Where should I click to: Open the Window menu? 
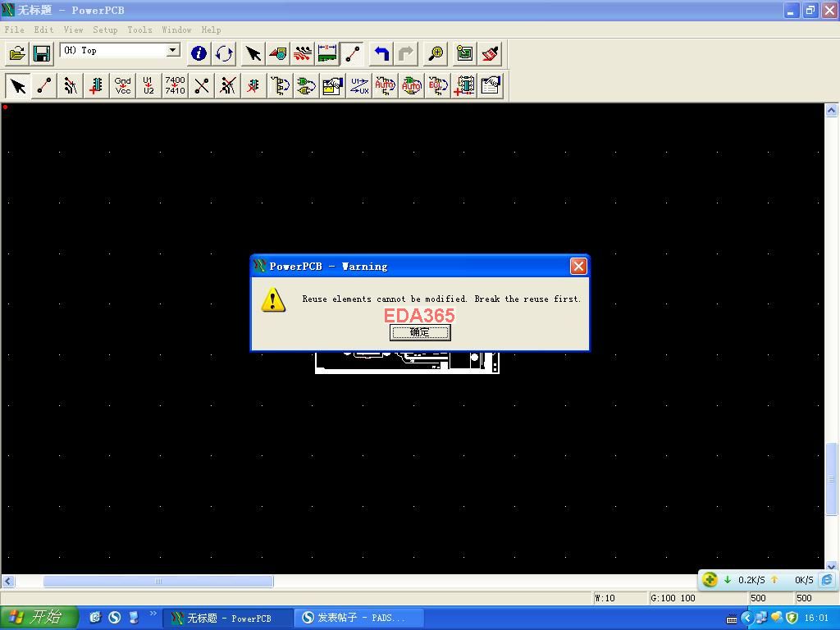176,30
